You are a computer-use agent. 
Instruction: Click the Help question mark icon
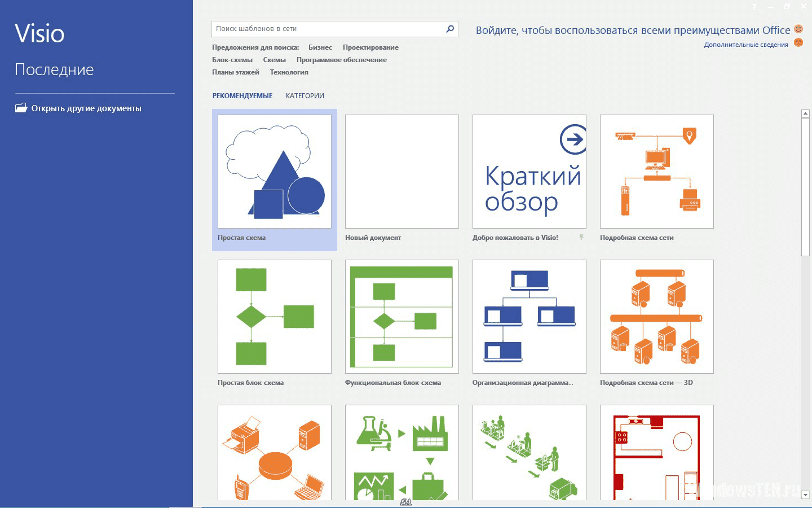[754, 7]
